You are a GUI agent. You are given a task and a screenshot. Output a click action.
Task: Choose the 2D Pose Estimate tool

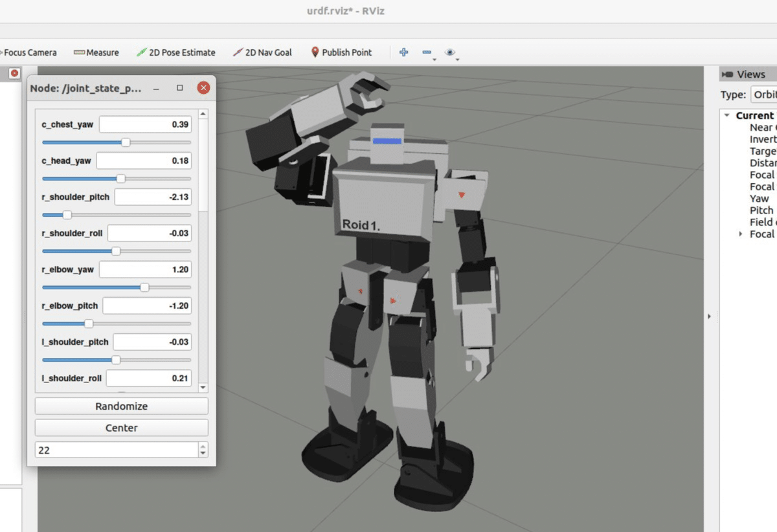coord(176,52)
